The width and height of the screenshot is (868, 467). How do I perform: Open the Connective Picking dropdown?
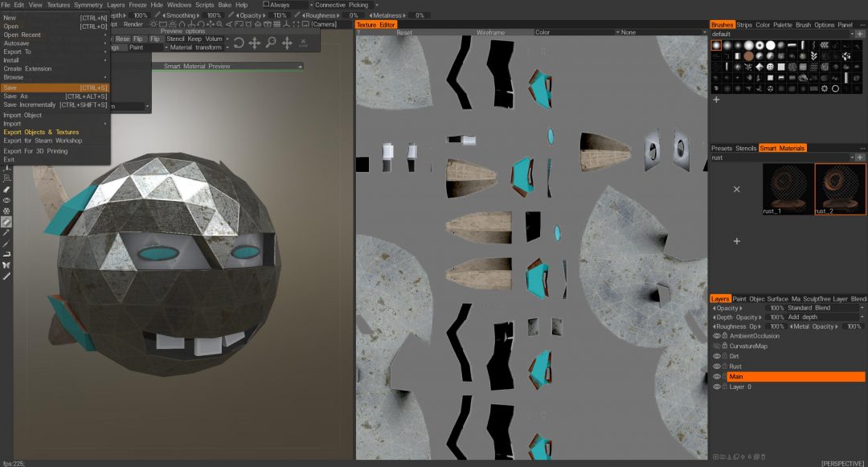[346, 5]
